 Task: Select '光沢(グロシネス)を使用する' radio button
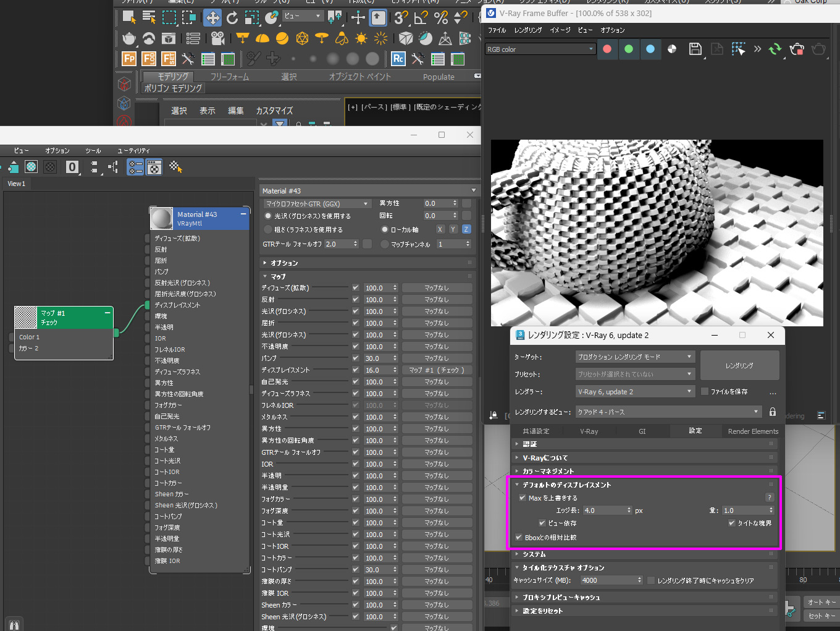coord(268,216)
